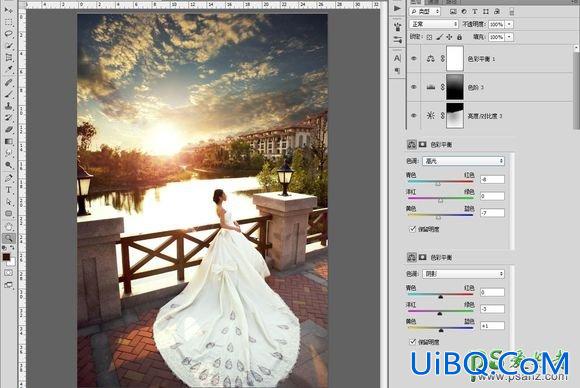Select the Rectangular Marquee tool
The height and width of the screenshot is (388, 580).
(x=8, y=22)
